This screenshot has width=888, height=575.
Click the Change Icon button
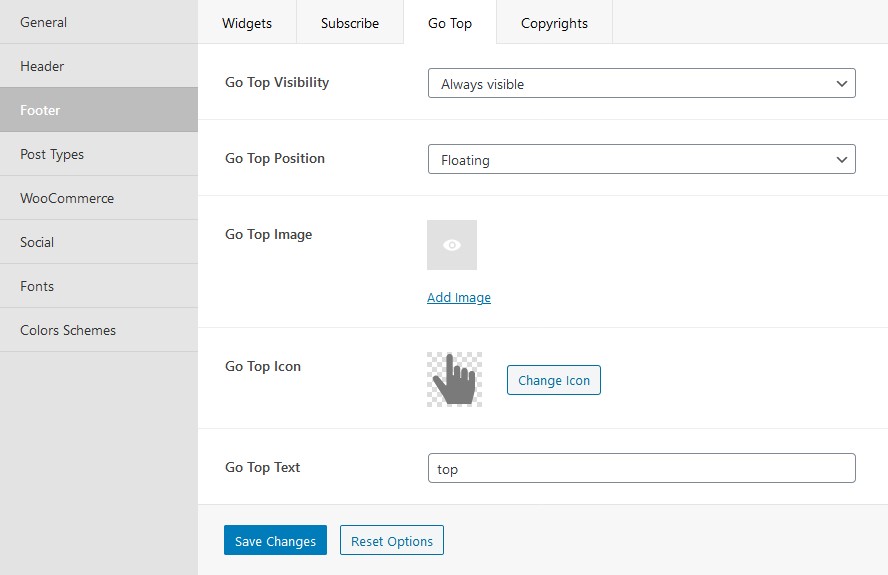click(x=554, y=380)
